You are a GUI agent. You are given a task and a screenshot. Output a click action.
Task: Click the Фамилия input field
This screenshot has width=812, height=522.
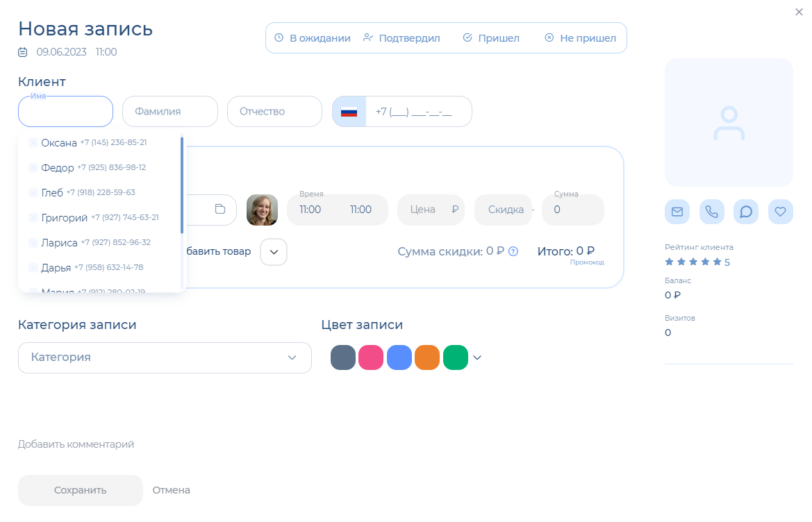pos(169,112)
